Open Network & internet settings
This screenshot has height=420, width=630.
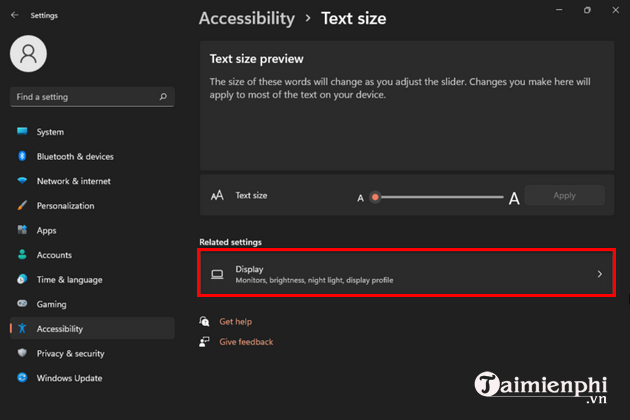click(x=92, y=181)
